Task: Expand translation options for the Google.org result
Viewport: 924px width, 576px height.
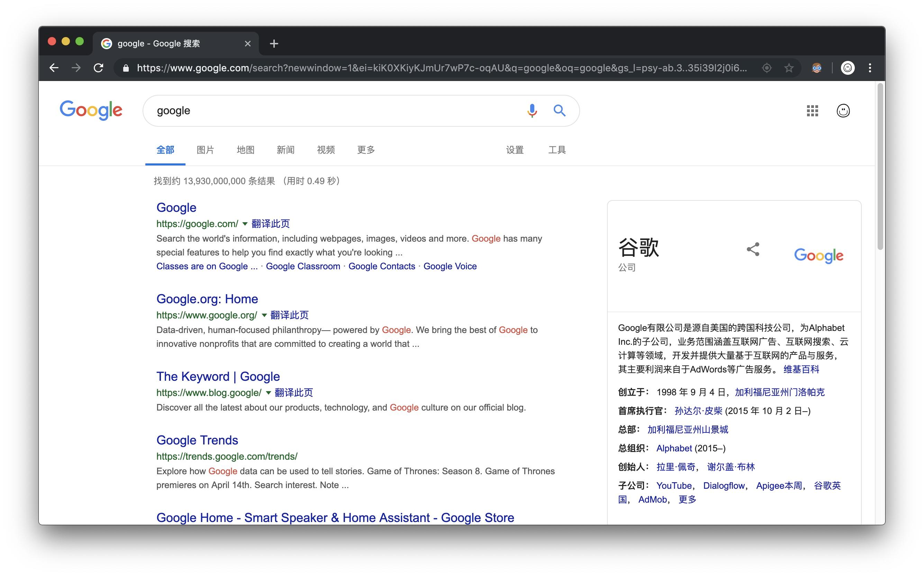Action: 264,315
